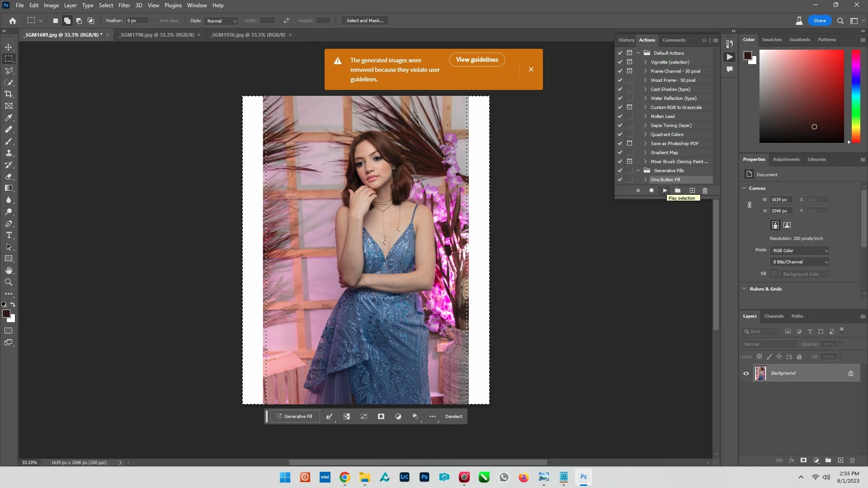Select the Horizontal Type tool

coord(9,235)
